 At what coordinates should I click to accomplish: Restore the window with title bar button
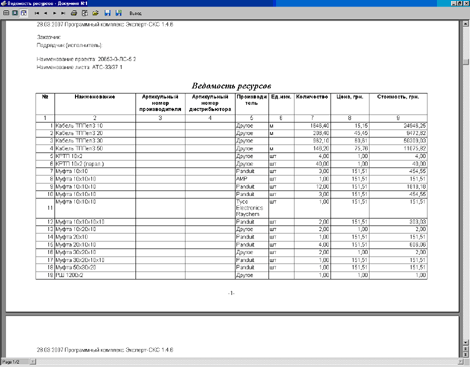point(460,3)
